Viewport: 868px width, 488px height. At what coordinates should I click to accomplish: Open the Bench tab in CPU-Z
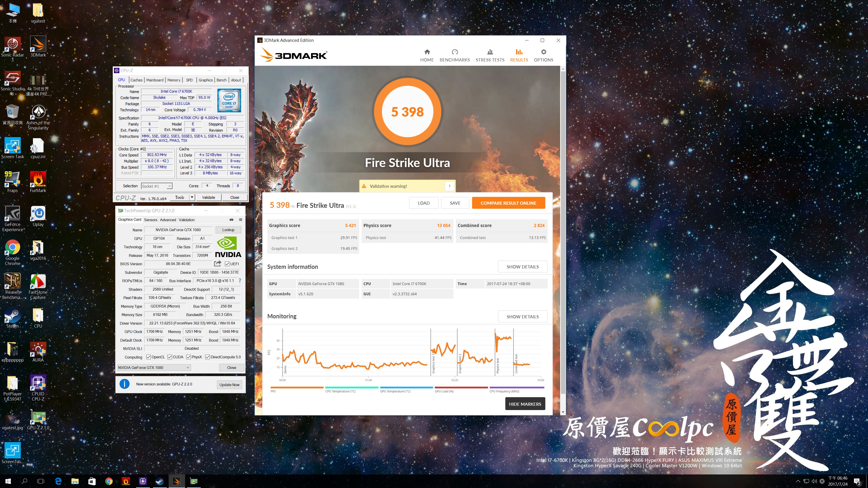(x=221, y=80)
